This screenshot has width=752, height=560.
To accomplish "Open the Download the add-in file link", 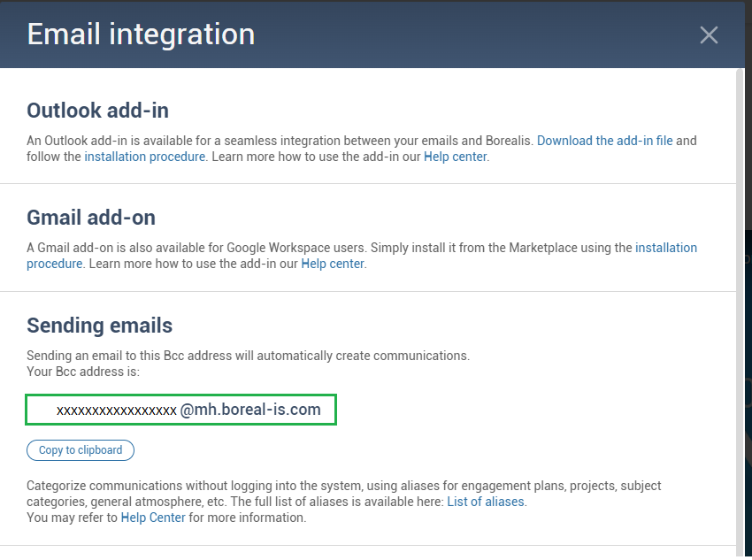I will coord(604,141).
